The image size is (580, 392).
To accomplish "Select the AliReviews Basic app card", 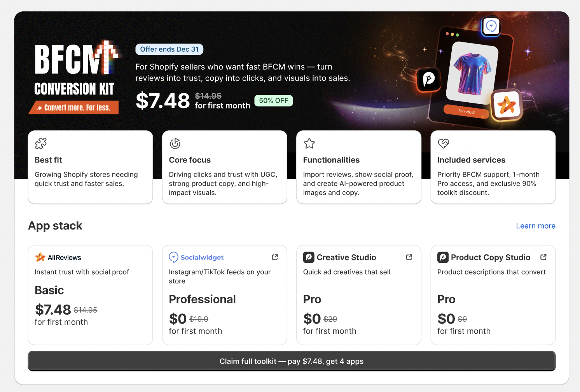I will [x=90, y=294].
